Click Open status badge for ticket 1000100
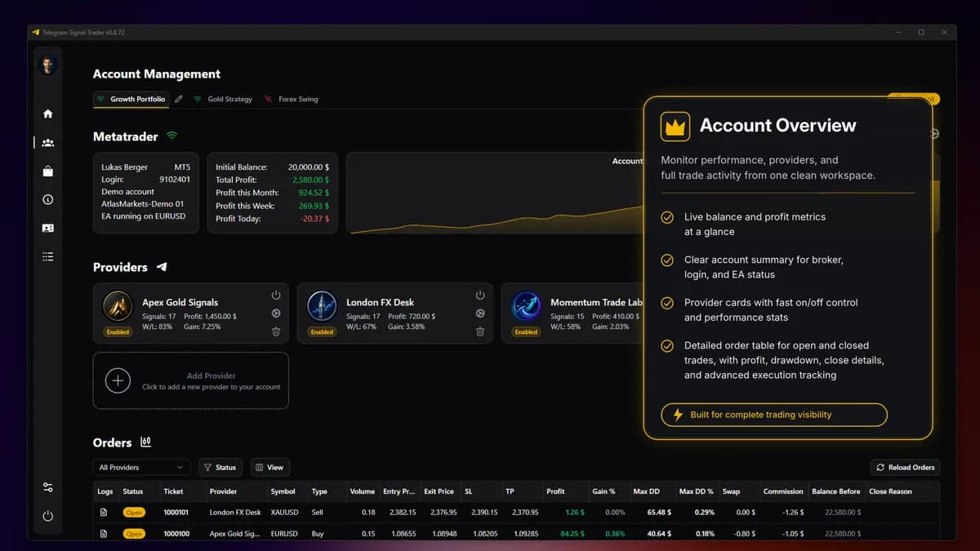The width and height of the screenshot is (980, 551). (134, 534)
